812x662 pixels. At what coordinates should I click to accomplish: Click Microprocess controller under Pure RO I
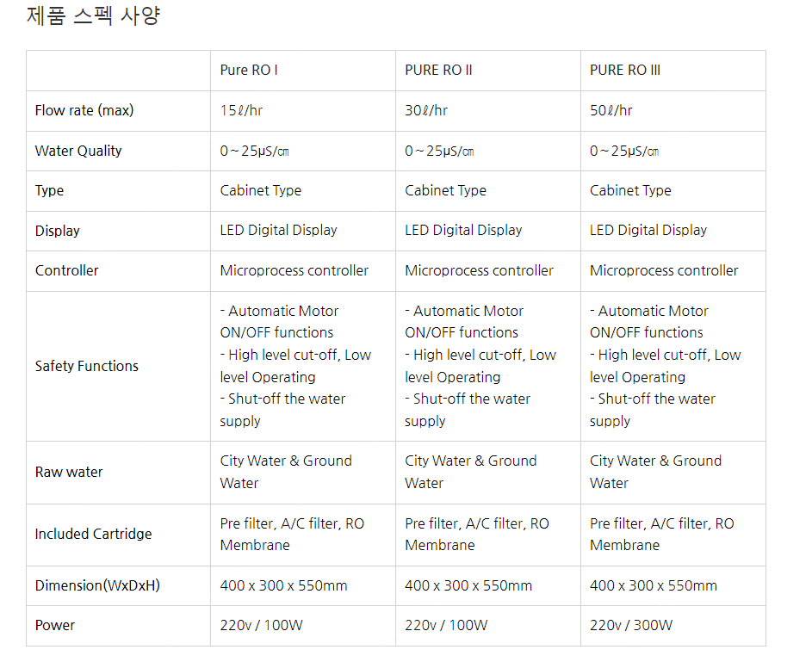[294, 270]
